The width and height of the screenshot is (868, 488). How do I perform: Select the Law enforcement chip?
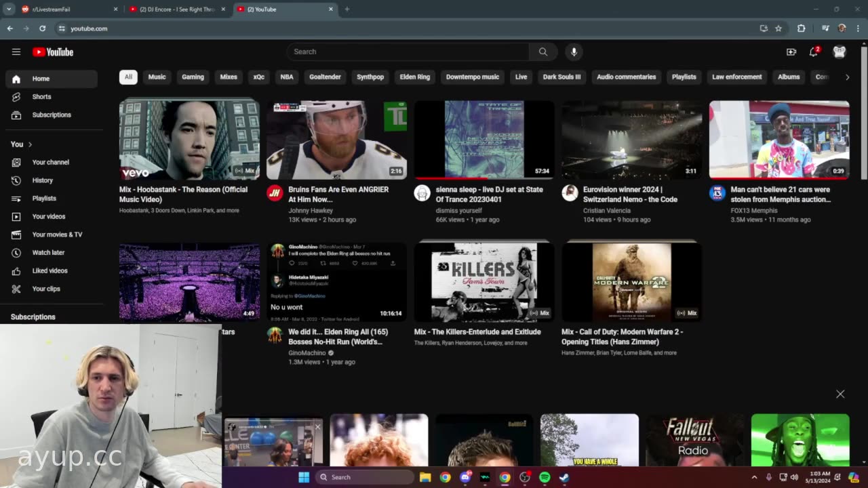coord(737,77)
